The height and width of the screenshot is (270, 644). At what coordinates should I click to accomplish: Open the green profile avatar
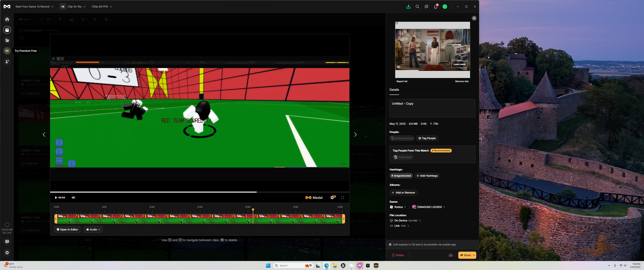pyautogui.click(x=445, y=7)
